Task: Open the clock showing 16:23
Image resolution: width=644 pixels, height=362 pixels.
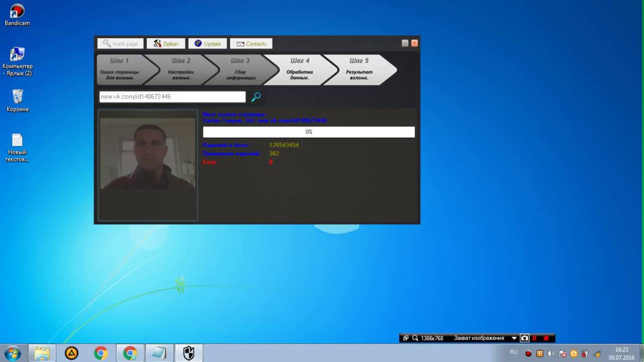Action: [621, 353]
